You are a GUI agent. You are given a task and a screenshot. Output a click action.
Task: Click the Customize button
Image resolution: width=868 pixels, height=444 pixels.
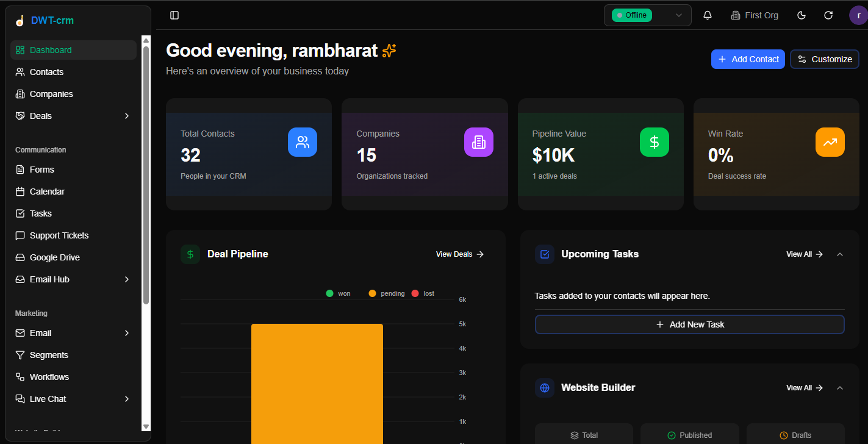coord(825,59)
